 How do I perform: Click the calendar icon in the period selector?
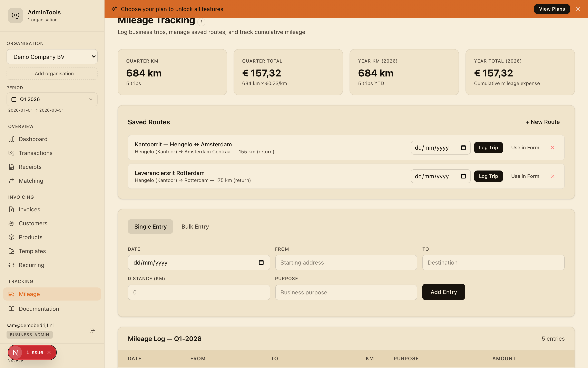[x=14, y=99]
